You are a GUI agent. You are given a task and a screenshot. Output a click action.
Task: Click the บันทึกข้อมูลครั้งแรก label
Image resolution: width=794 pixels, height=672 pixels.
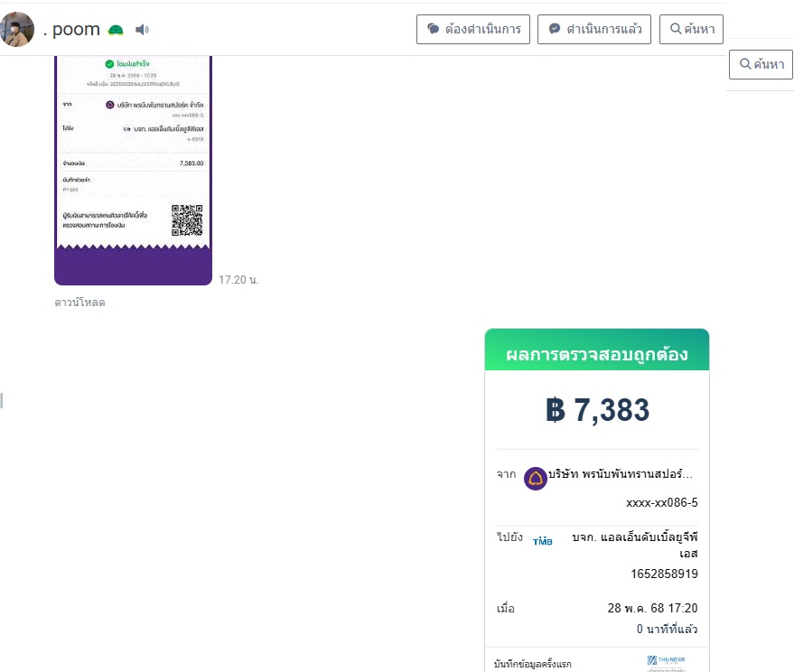(532, 664)
